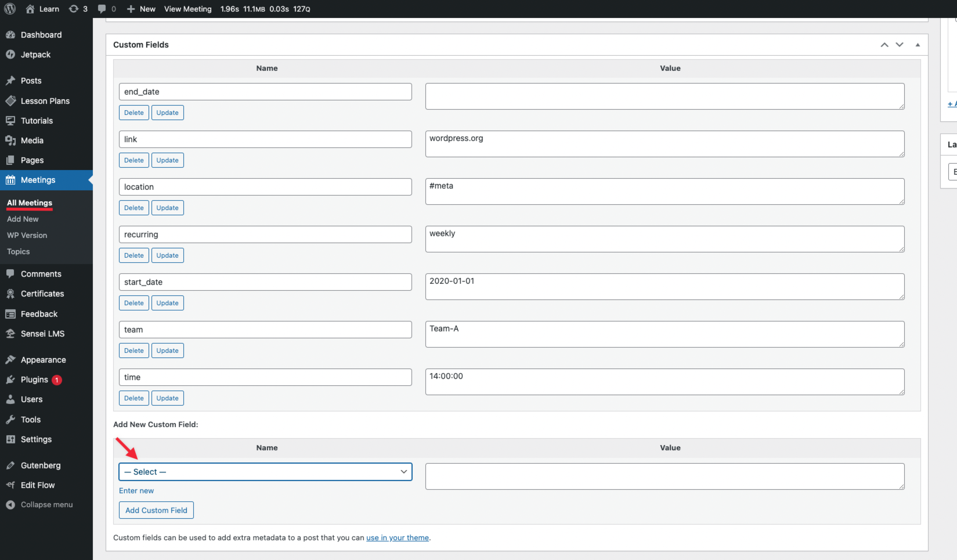Open the Gutenberg sidebar item

pyautogui.click(x=40, y=465)
